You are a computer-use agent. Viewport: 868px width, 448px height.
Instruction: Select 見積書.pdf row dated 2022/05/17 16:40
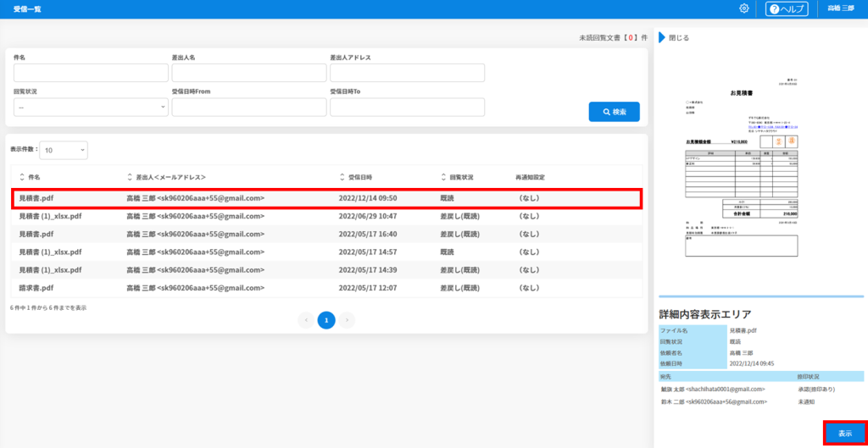point(326,234)
